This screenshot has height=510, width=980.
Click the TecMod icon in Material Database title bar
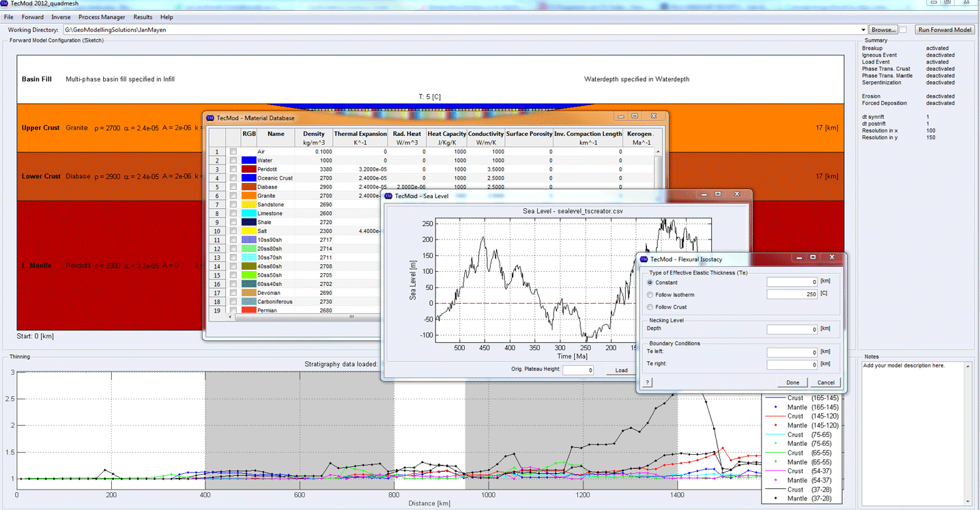(210, 117)
